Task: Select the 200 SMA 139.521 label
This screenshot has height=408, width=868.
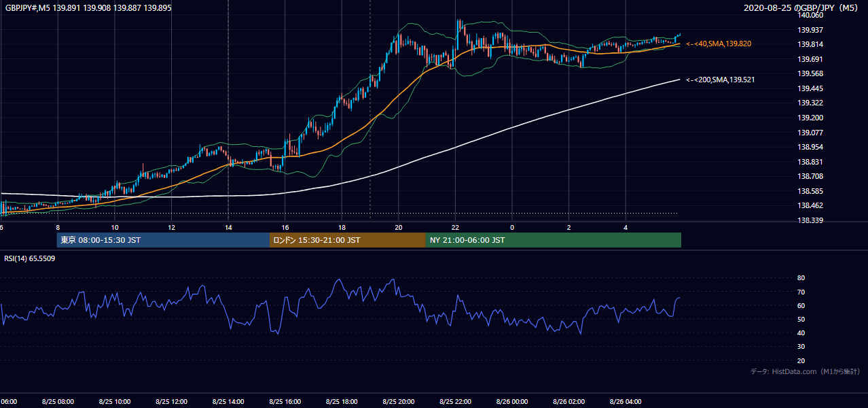Action: coord(721,80)
